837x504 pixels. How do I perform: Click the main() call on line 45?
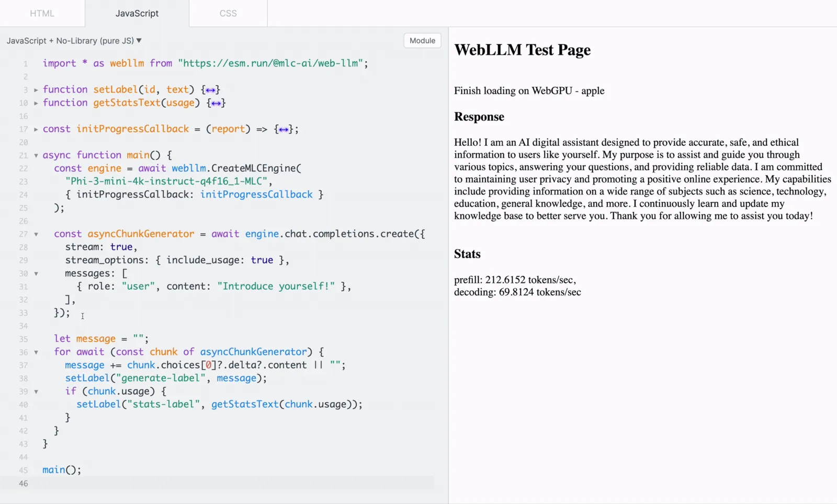coord(62,470)
